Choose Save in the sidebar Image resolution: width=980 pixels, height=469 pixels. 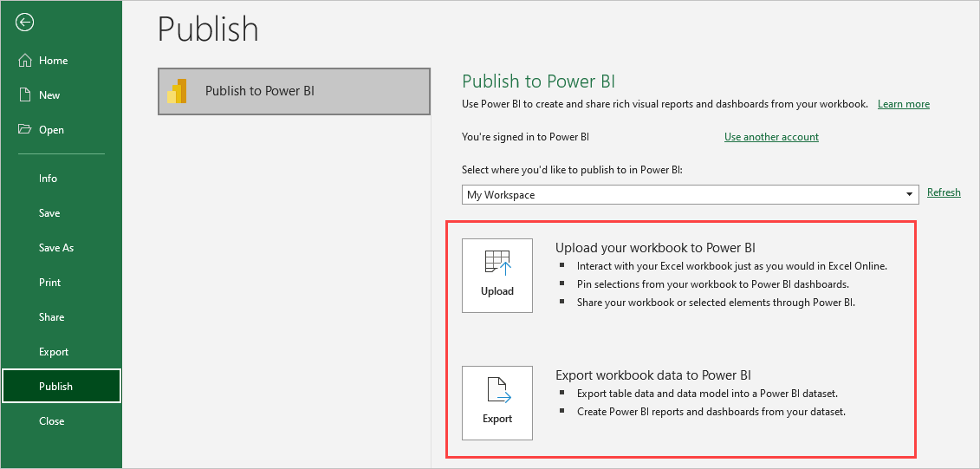[x=49, y=213]
